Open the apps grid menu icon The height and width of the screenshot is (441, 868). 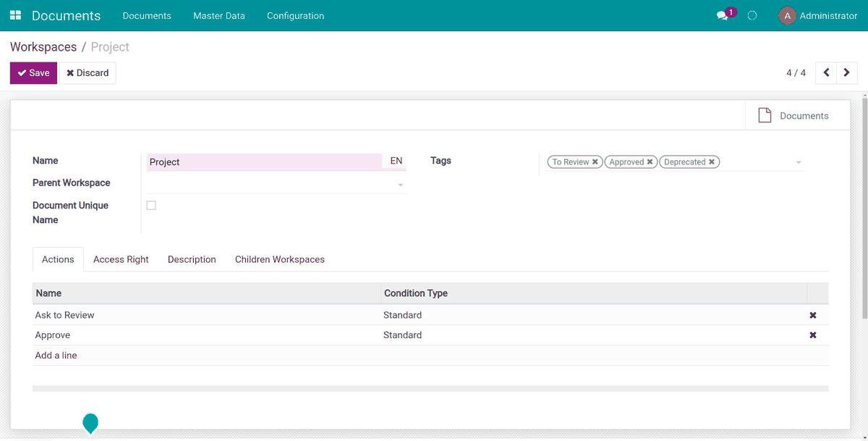click(15, 15)
